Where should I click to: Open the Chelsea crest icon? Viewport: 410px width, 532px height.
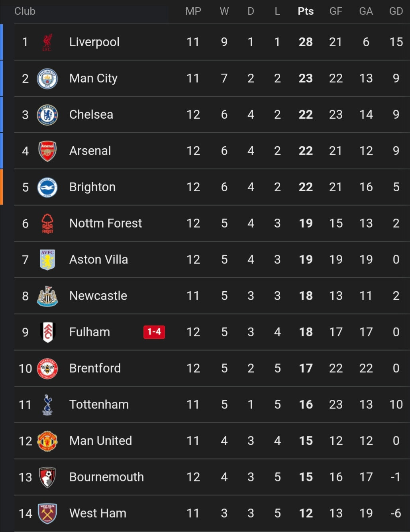point(47,115)
